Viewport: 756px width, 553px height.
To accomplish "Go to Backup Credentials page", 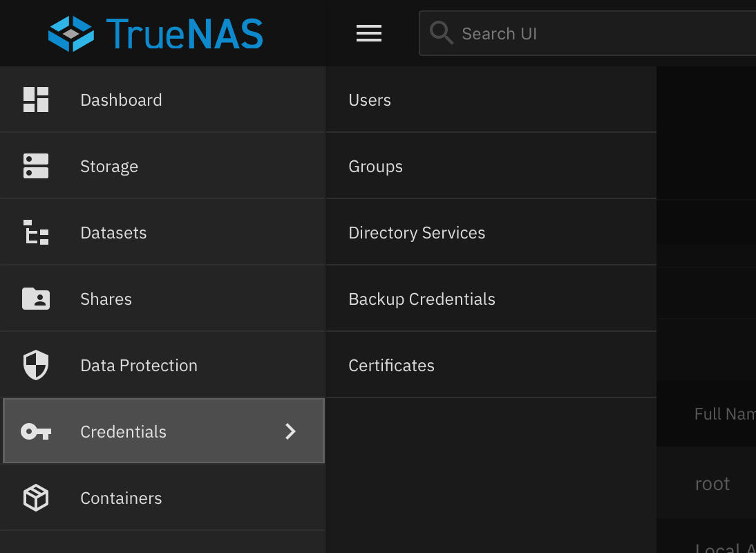I will (x=422, y=299).
